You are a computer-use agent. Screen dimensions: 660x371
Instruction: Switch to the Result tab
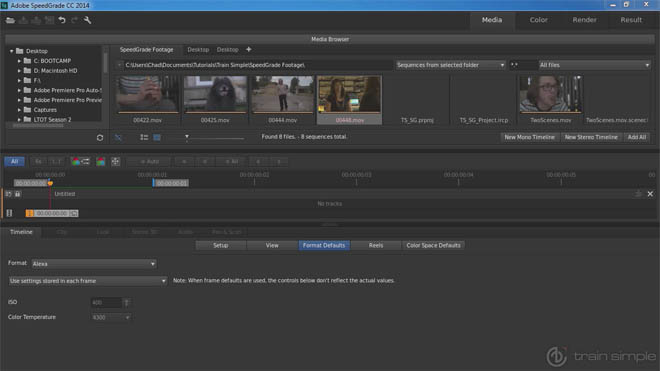click(631, 20)
